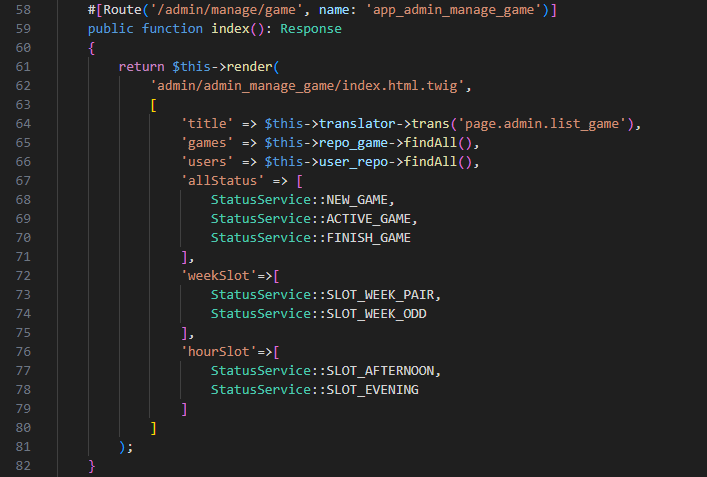This screenshot has height=477, width=707.
Task: Click line number 61 in the gutter
Action: 23,67
